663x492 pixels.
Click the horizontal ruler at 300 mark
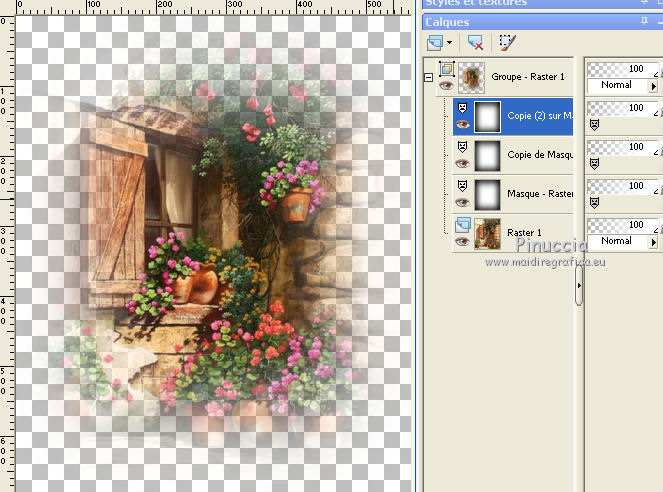pyautogui.click(x=234, y=5)
